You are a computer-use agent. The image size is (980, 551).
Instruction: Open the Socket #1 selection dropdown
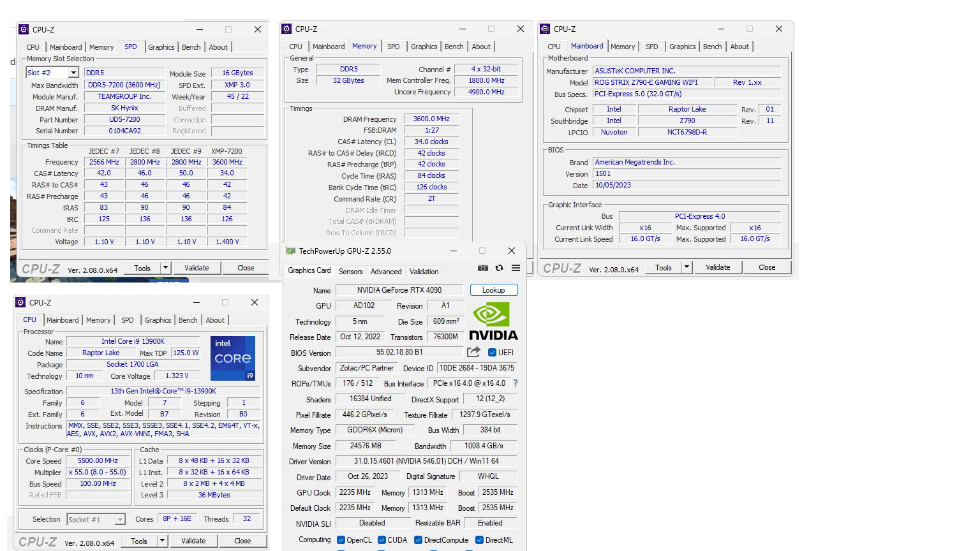(x=120, y=520)
